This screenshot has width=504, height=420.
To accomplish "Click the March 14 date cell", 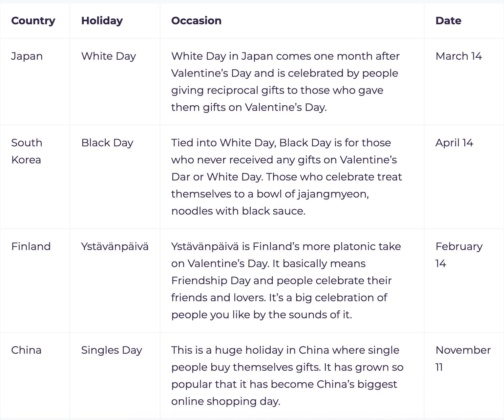I will 459,56.
